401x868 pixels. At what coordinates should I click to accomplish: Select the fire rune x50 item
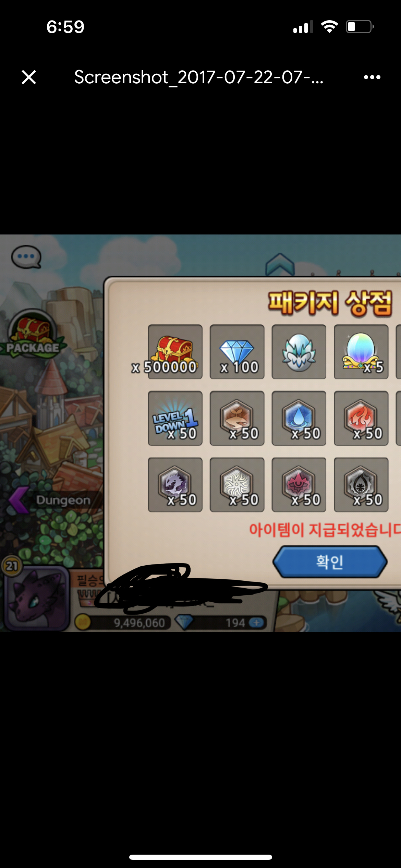click(361, 418)
